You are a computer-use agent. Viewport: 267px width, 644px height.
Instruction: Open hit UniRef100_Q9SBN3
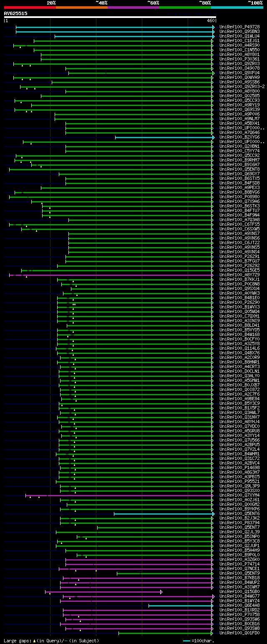[x=239, y=31]
